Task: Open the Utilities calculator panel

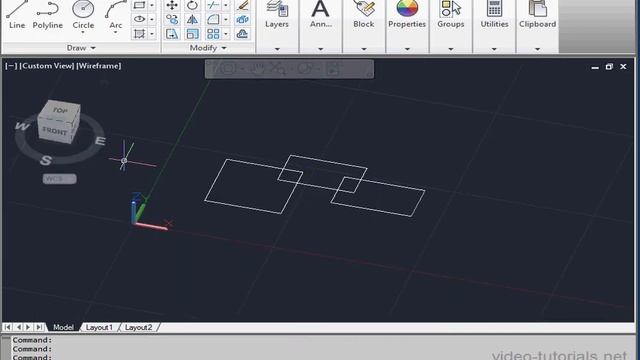Action: (494, 9)
